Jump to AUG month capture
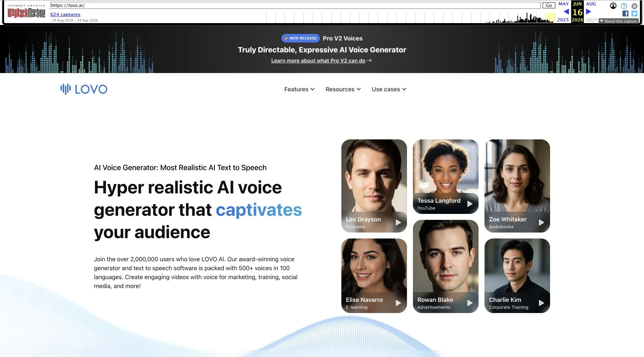 tap(591, 4)
